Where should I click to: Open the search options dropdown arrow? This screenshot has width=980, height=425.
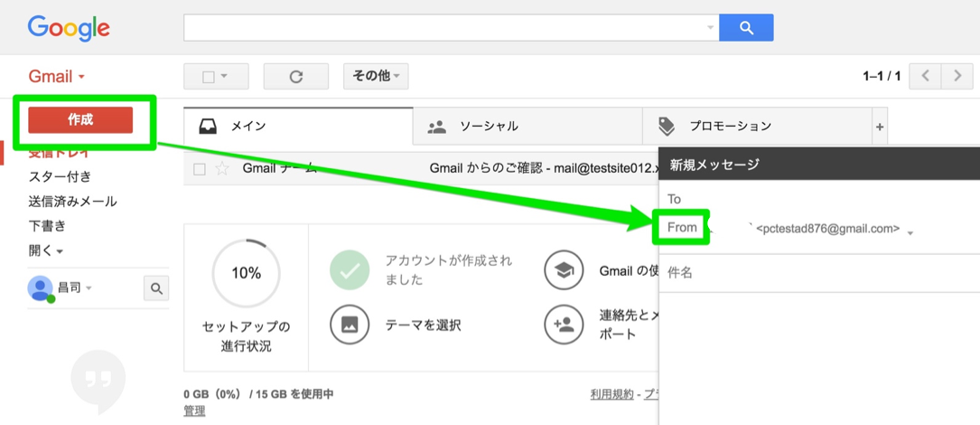coord(710,27)
